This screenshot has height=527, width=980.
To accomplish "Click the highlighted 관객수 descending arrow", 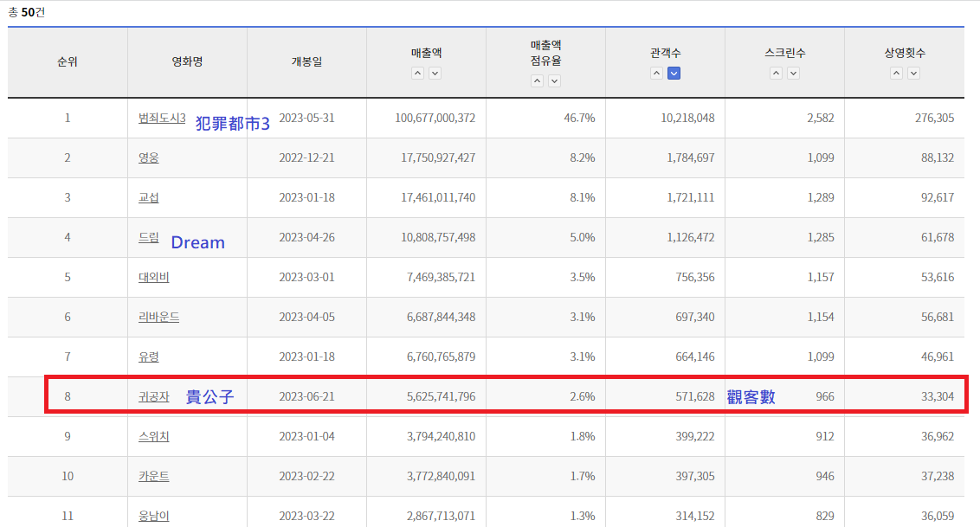I will coord(674,74).
